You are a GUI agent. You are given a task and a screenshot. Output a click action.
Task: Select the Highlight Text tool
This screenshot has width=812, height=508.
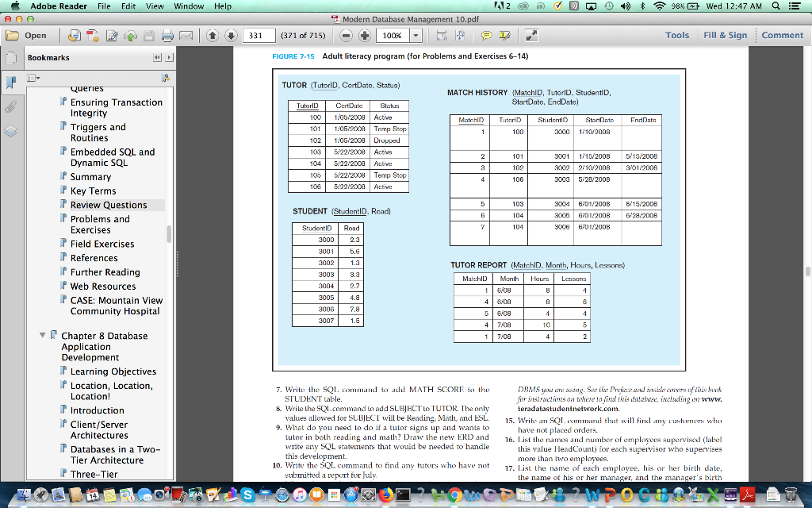(x=505, y=35)
